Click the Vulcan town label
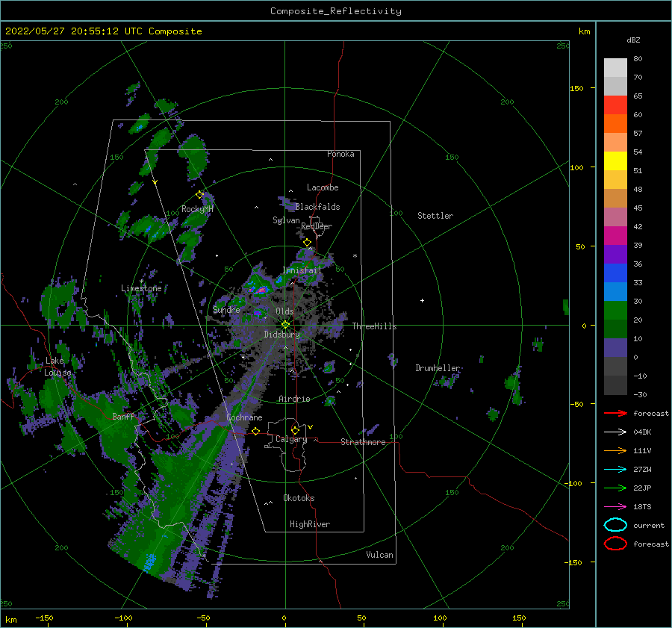Screen dimensions: 672x628 coord(379,555)
